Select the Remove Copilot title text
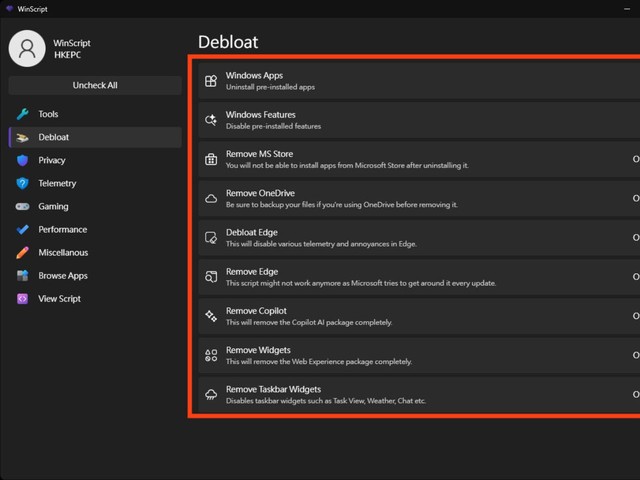 point(256,311)
